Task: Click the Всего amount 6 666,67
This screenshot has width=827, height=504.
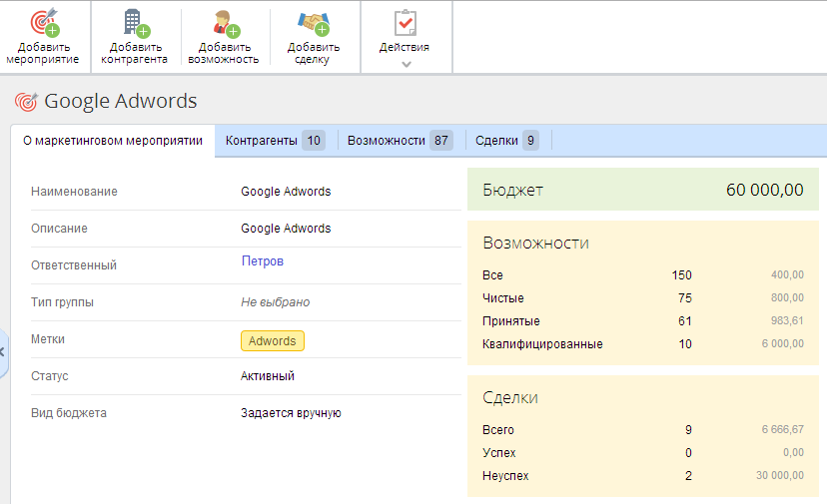Action: [x=783, y=430]
